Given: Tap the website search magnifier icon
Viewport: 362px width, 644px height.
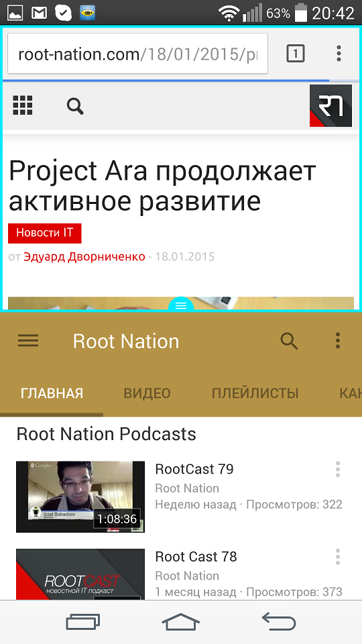Looking at the screenshot, I should coord(75,107).
